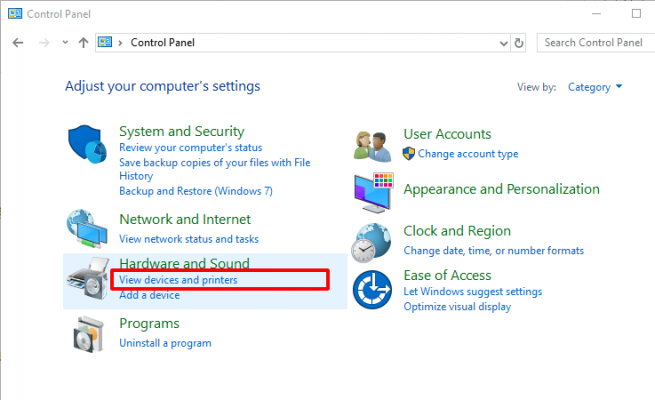Navigate up with the up arrow button
The image size is (655, 400).
83,43
